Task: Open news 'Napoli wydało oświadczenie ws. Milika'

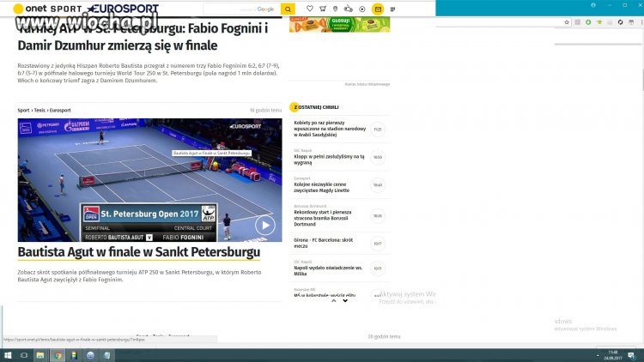Action: tap(328, 270)
